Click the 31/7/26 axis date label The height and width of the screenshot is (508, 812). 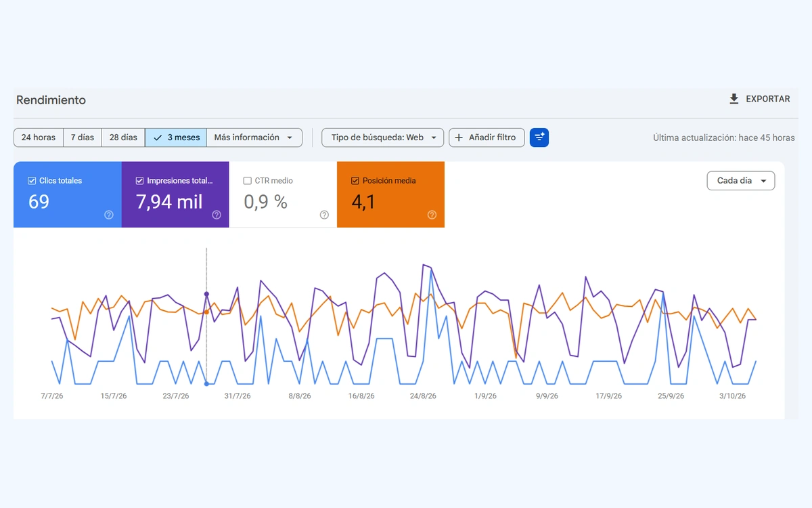238,396
